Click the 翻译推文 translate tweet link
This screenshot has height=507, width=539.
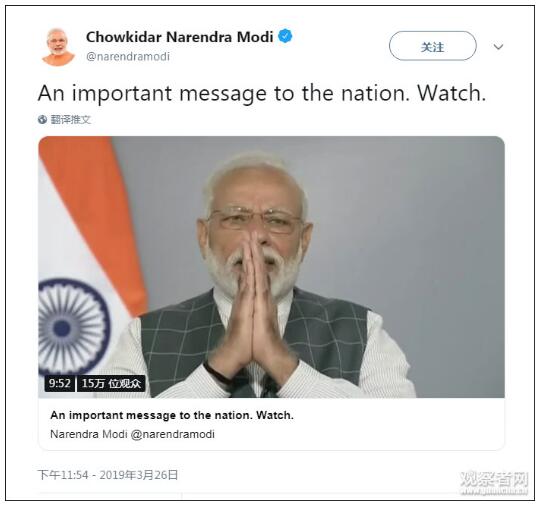pos(70,120)
